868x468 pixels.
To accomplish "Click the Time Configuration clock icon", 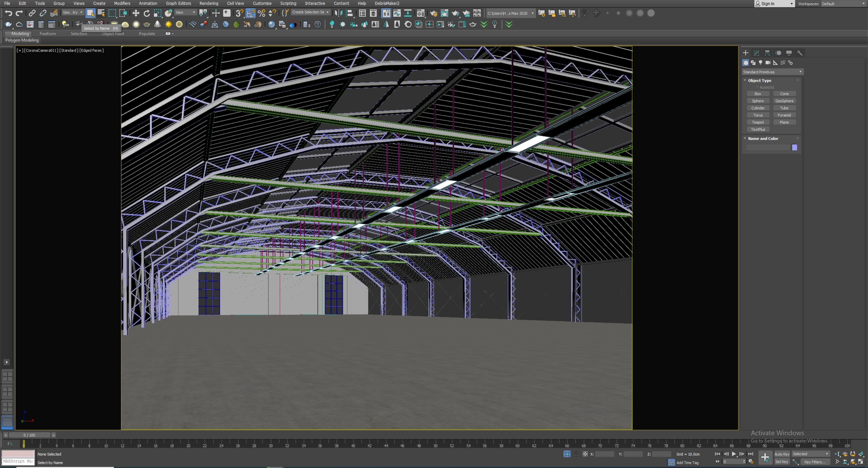I will point(751,462).
